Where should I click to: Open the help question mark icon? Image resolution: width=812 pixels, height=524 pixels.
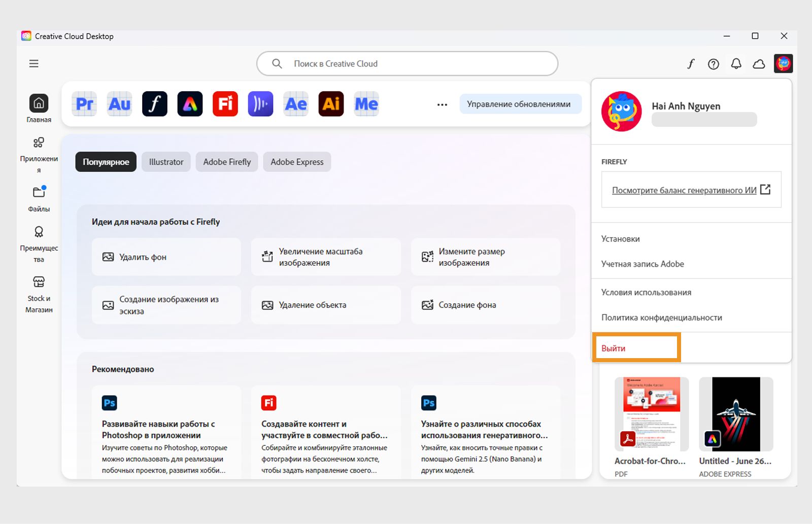click(714, 64)
